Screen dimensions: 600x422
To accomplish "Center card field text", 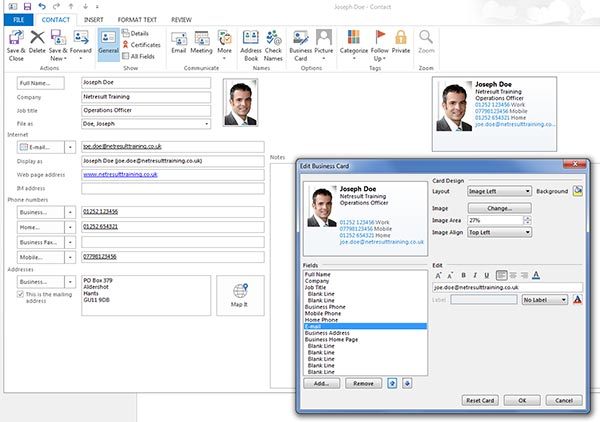I will click(513, 275).
